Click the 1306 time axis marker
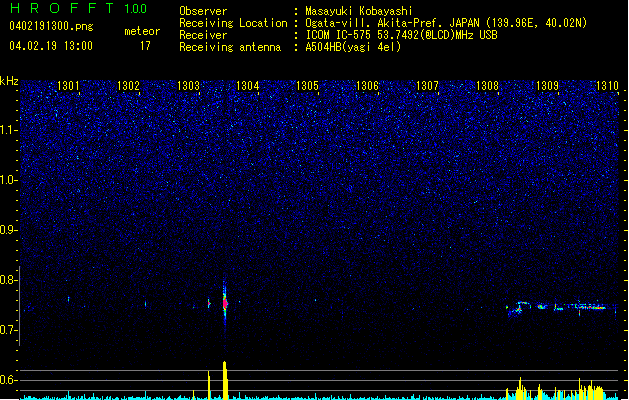The width and height of the screenshot is (629, 400). click(x=367, y=86)
